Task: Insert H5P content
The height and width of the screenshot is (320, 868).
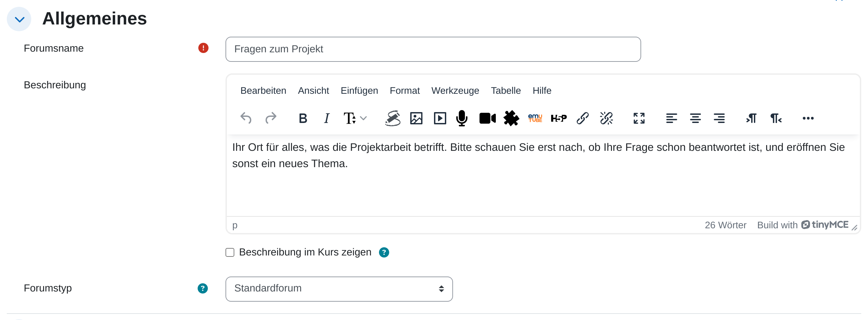Action: pyautogui.click(x=559, y=118)
